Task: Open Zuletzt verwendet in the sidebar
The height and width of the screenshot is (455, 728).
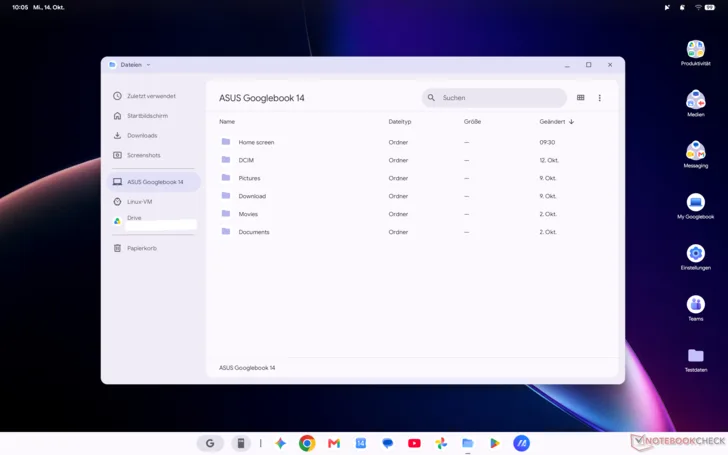Action: coord(153,96)
